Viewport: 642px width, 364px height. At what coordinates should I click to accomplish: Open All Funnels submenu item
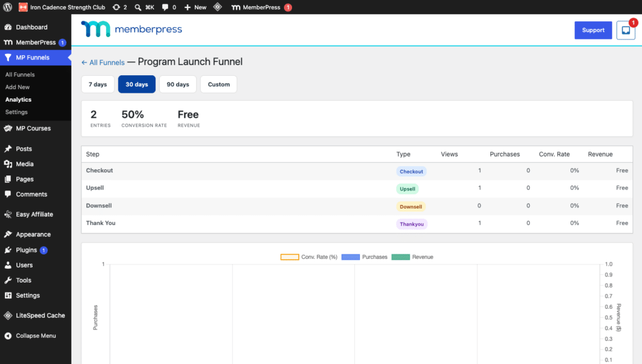[x=20, y=75]
